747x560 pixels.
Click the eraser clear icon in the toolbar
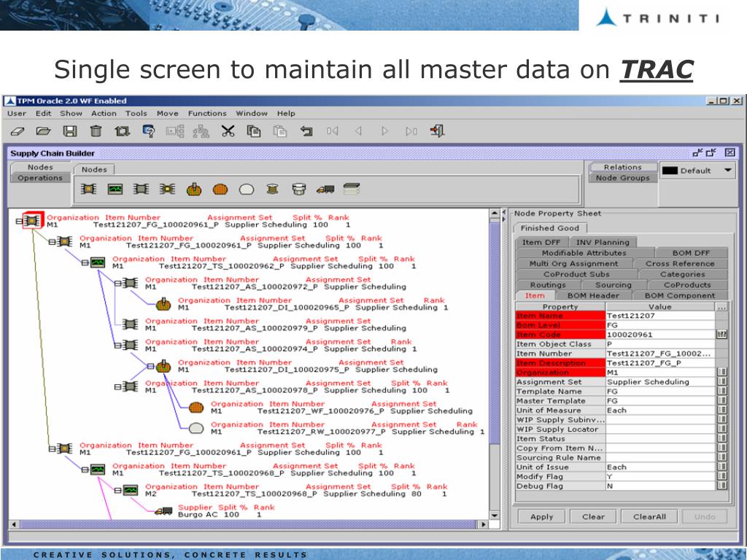point(18,131)
